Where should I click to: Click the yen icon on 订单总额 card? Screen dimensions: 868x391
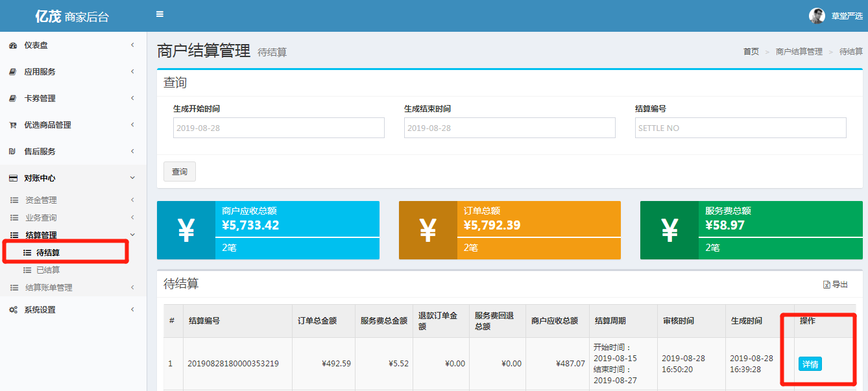[428, 230]
